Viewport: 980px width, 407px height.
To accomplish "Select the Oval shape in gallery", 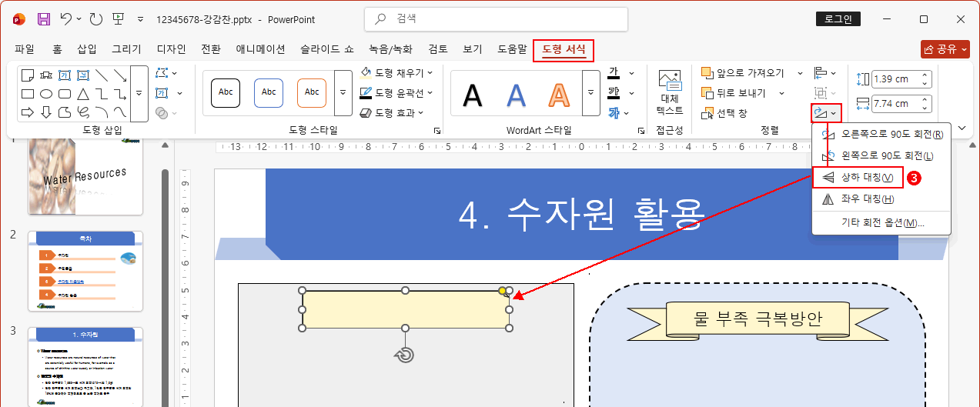I will (46, 94).
